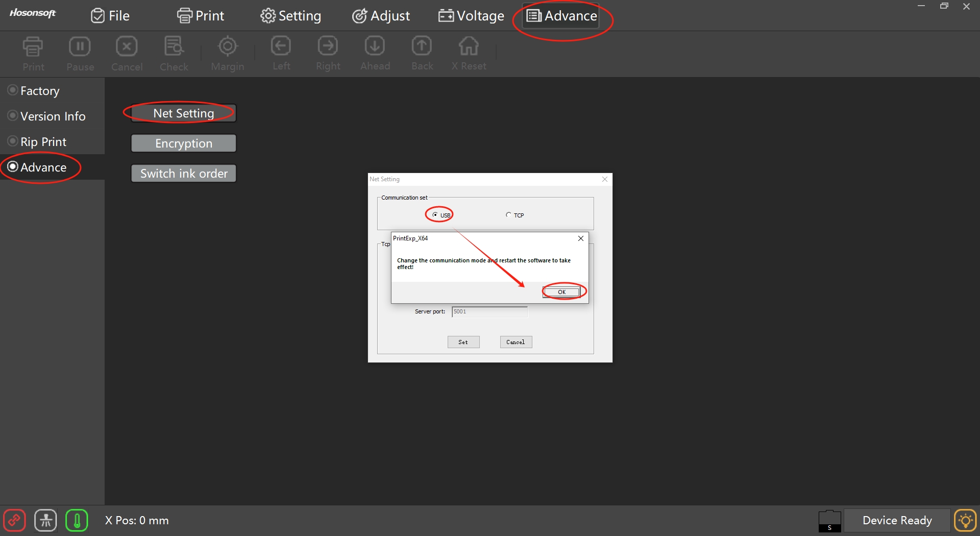The height and width of the screenshot is (536, 980).
Task: Click the green thermometer status icon
Action: tap(77, 521)
